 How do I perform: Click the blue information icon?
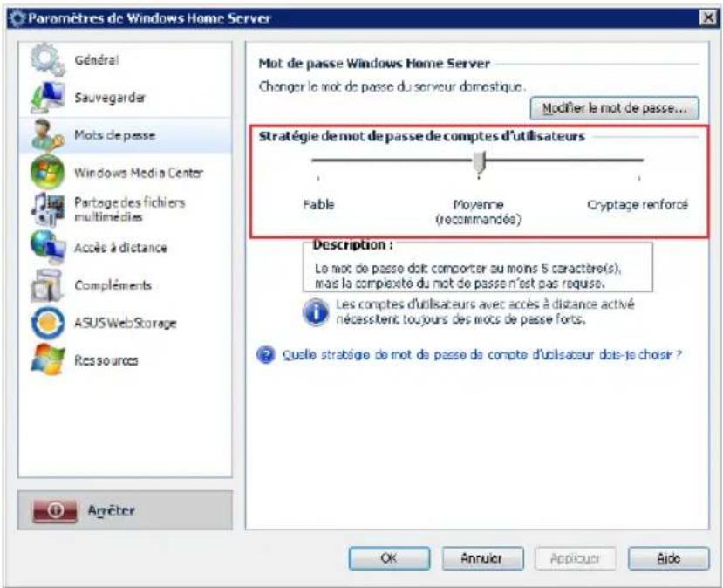point(316,312)
